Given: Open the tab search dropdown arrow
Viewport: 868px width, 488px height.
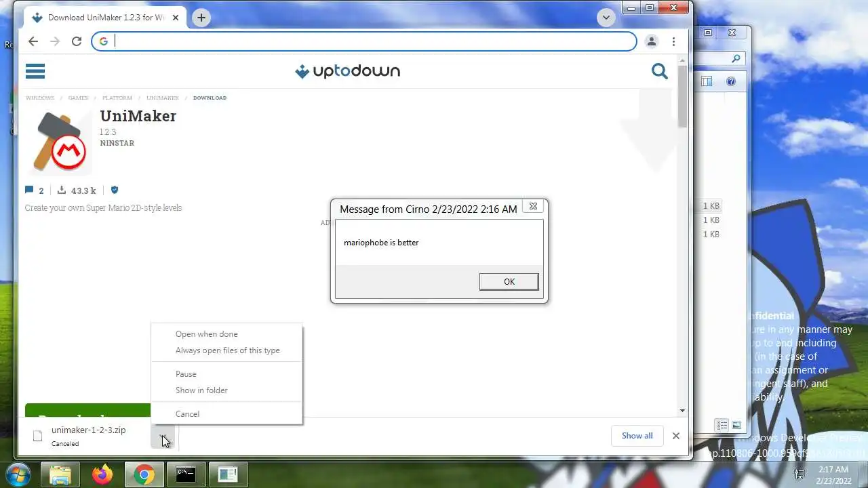Looking at the screenshot, I should 606,18.
